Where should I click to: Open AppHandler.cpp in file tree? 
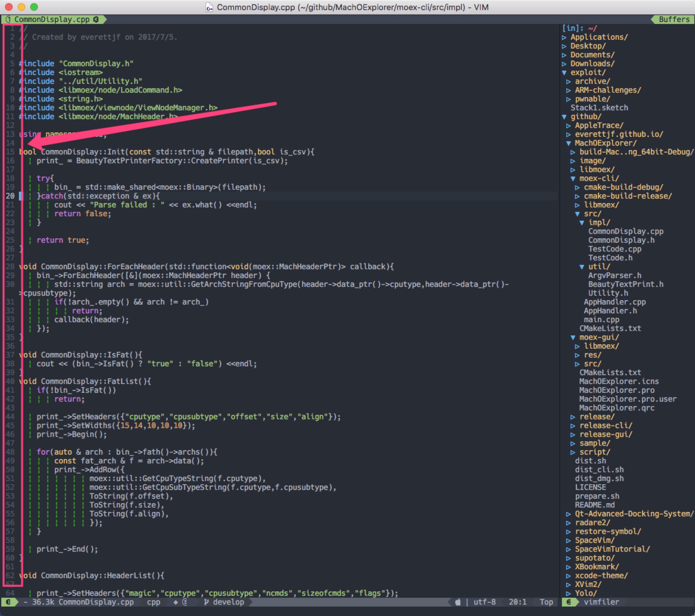coord(615,302)
